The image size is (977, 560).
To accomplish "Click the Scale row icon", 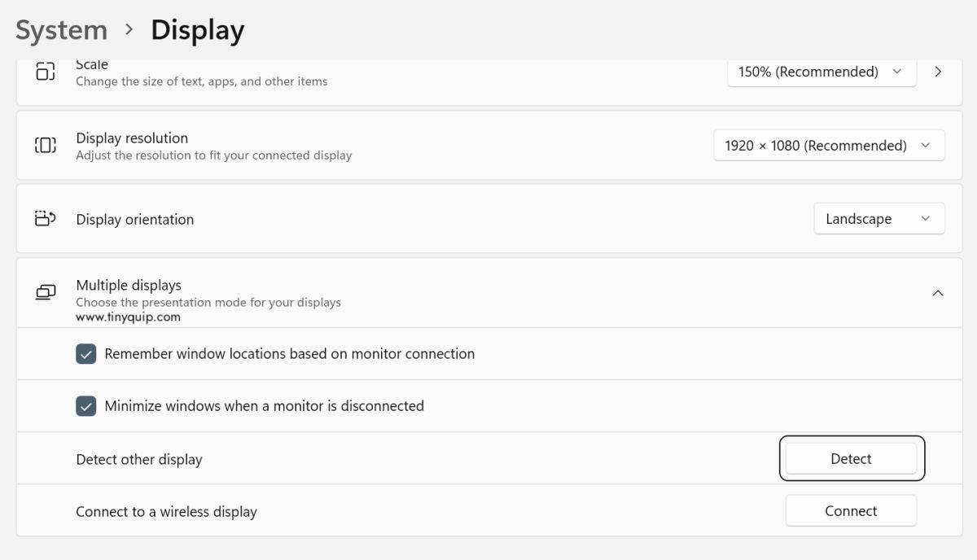I will coord(46,72).
